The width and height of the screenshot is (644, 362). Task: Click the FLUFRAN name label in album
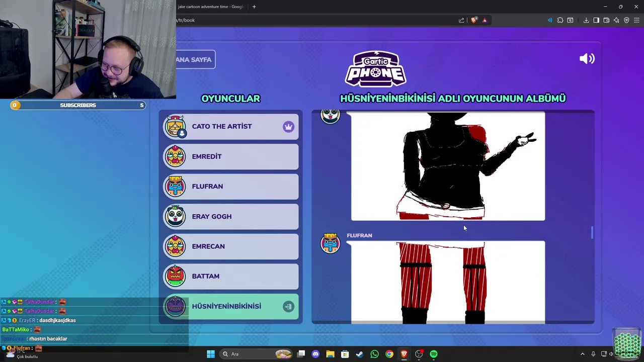click(x=359, y=235)
